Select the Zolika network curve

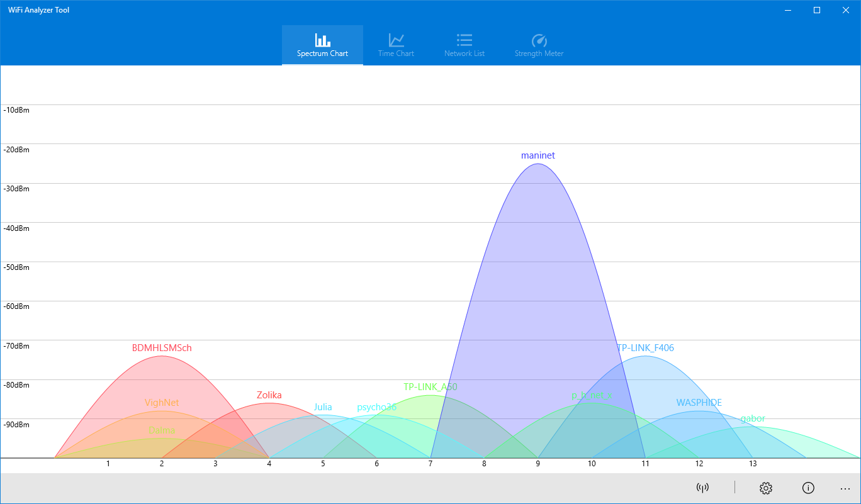click(269, 395)
